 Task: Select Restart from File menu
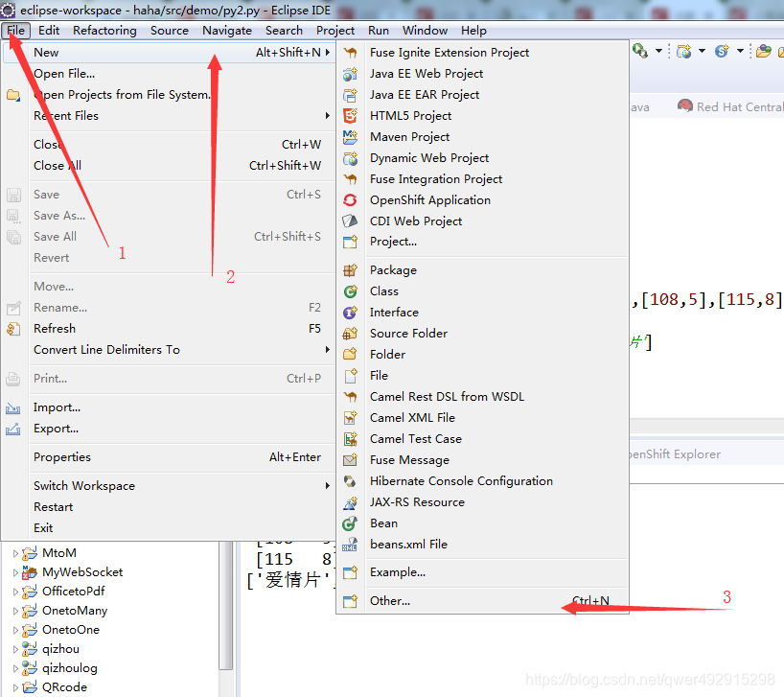tap(168, 507)
